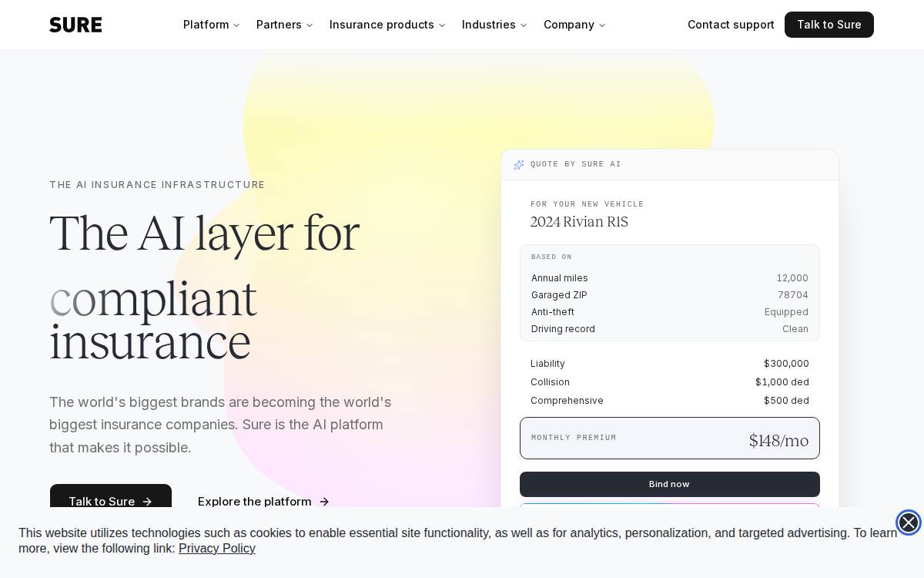Click the Comprehensive $500 ded value

click(786, 401)
